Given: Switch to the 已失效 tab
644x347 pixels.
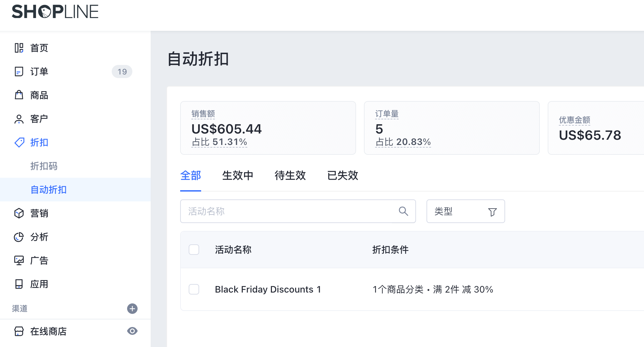Looking at the screenshot, I should click(x=342, y=175).
